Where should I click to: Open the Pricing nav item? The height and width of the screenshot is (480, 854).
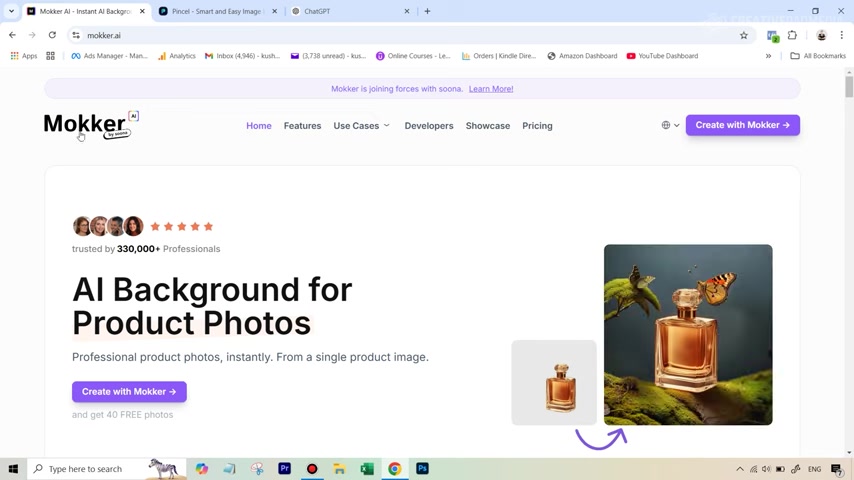click(537, 126)
